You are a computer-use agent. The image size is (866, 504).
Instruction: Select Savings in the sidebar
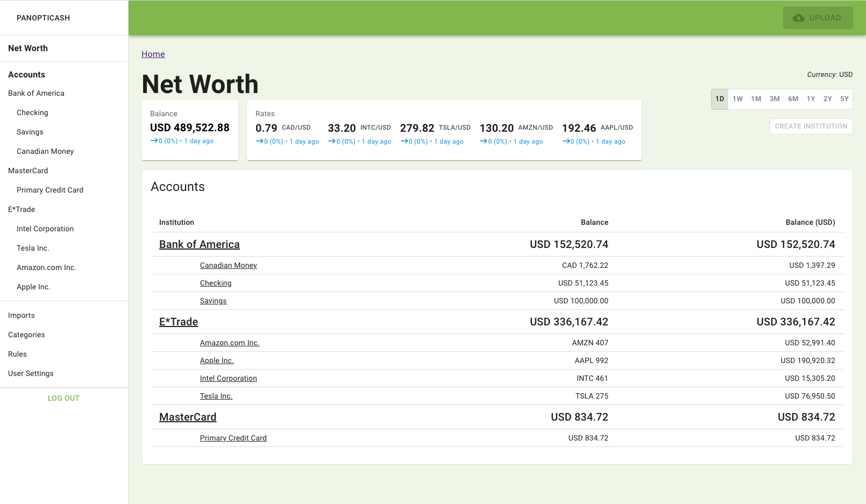click(30, 132)
